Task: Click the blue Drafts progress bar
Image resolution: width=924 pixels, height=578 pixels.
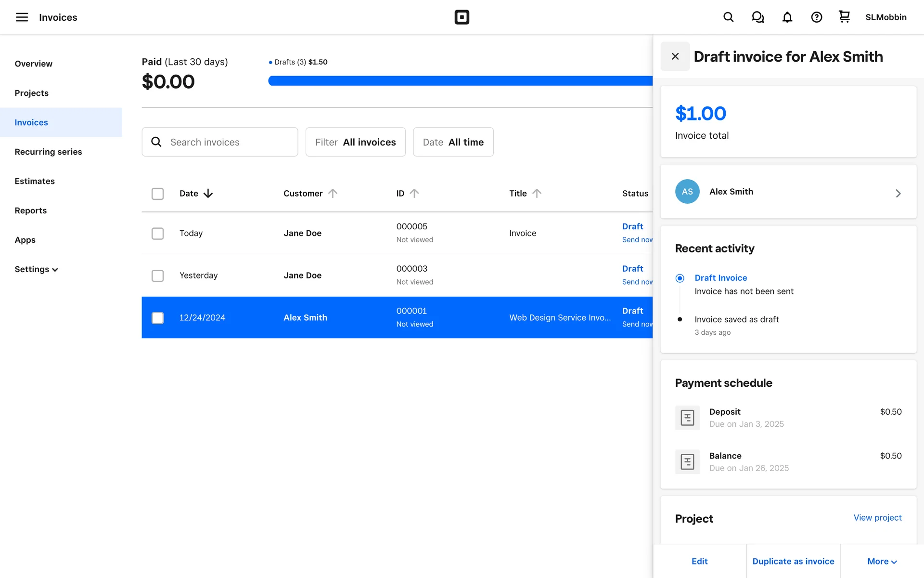Action: [x=460, y=81]
